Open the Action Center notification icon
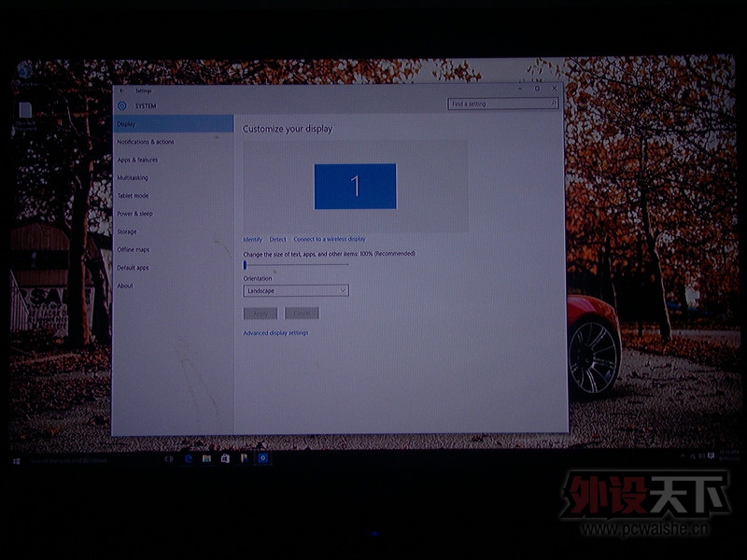This screenshot has height=560, width=747. click(x=711, y=455)
